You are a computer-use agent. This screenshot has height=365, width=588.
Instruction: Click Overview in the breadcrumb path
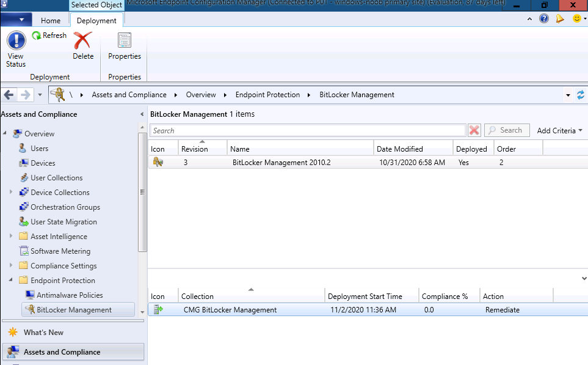click(x=201, y=95)
